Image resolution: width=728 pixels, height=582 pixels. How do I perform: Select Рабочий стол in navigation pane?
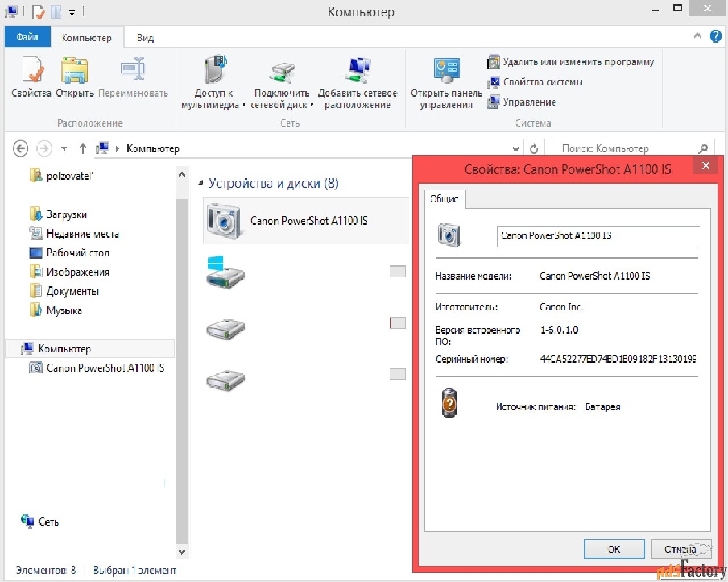pyautogui.click(x=69, y=253)
